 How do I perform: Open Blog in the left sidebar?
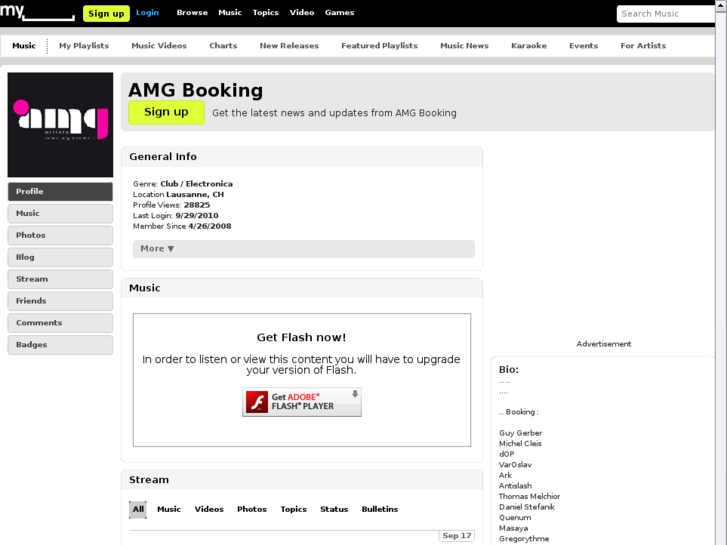(60, 257)
